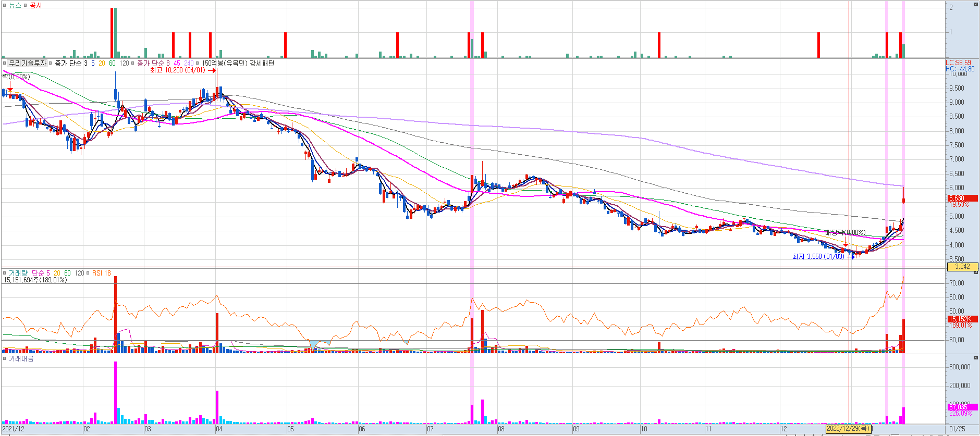Select the magenta 45 moving average period
The width and height of the screenshot is (980, 436).
pyautogui.click(x=177, y=63)
